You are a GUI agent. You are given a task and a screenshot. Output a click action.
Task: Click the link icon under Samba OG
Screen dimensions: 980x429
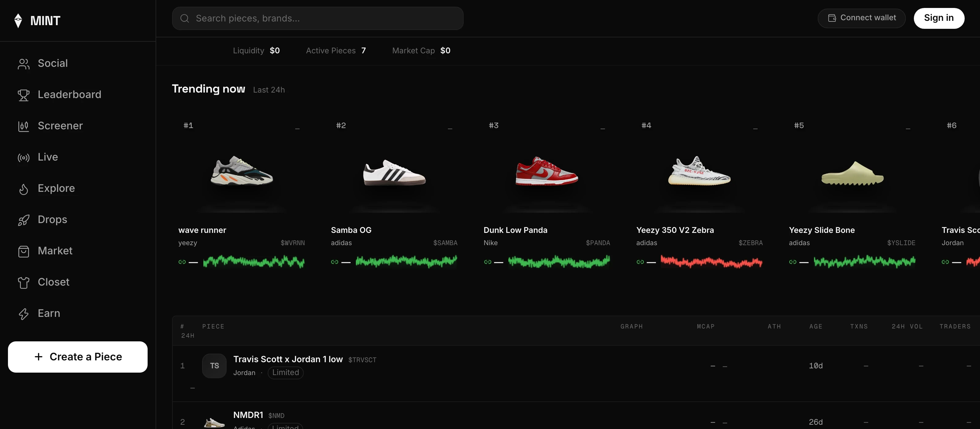334,262
